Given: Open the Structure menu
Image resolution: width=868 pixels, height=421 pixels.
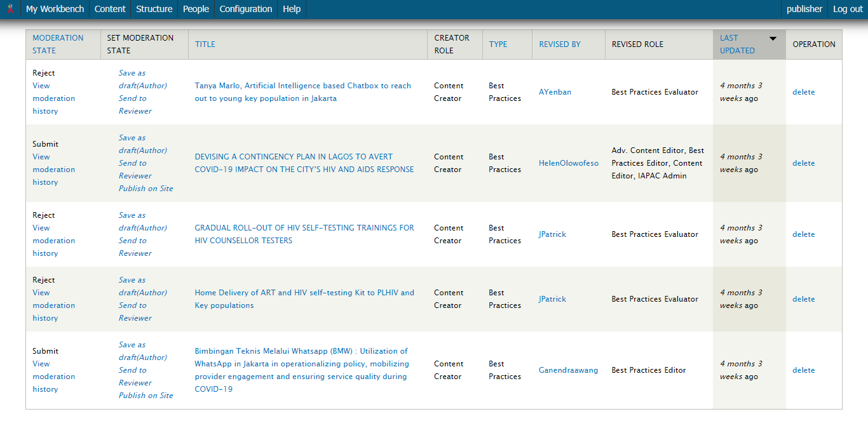Looking at the screenshot, I should pos(154,9).
